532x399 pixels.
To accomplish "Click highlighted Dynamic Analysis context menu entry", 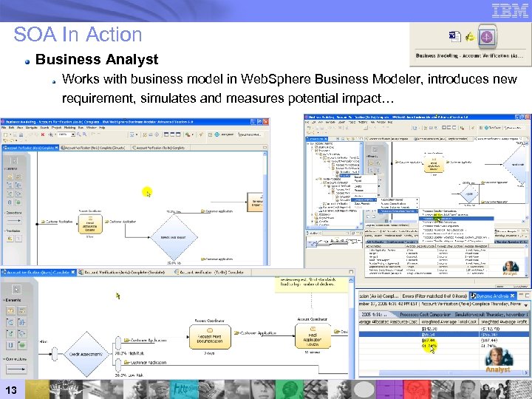I will point(364,199).
